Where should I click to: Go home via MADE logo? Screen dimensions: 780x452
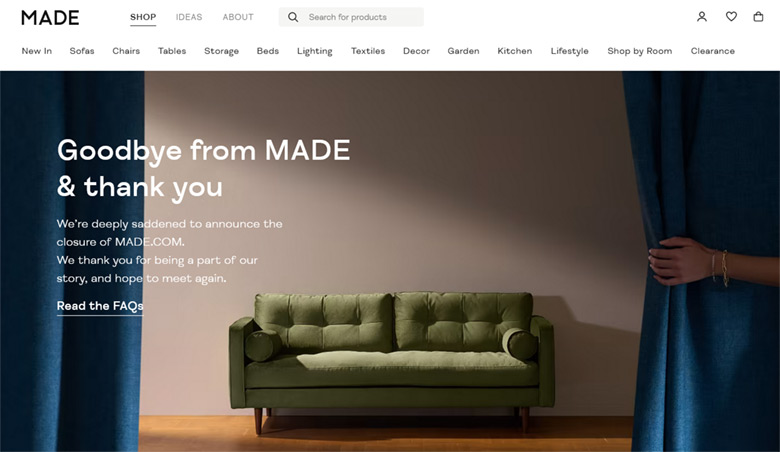tap(50, 17)
